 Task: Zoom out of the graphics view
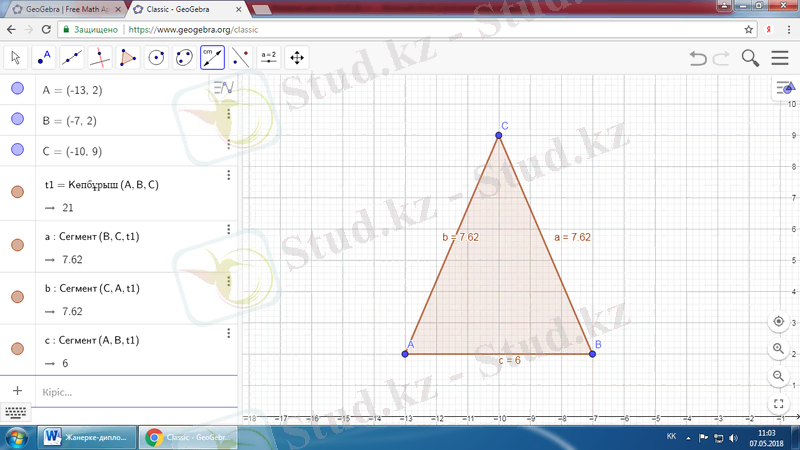point(779,376)
